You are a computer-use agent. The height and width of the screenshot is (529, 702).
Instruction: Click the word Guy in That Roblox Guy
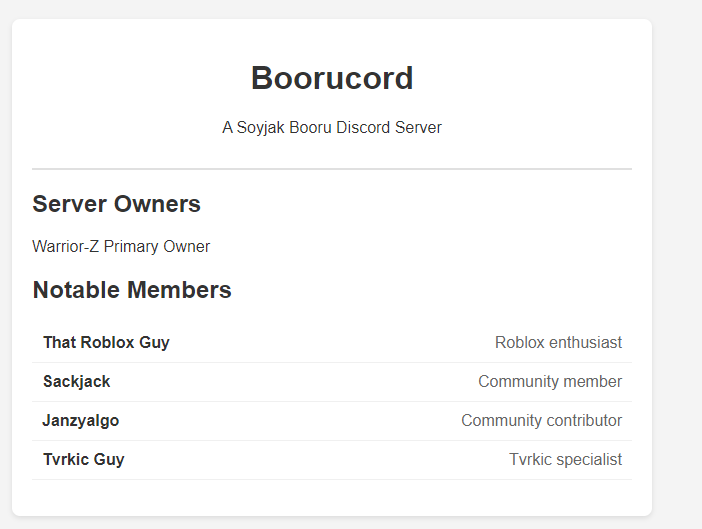pos(154,343)
